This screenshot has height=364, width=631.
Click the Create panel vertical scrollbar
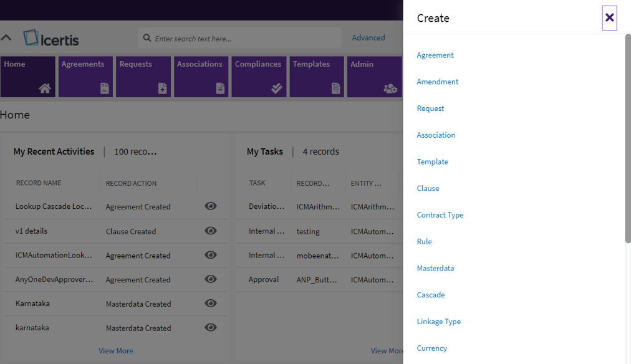(627, 138)
